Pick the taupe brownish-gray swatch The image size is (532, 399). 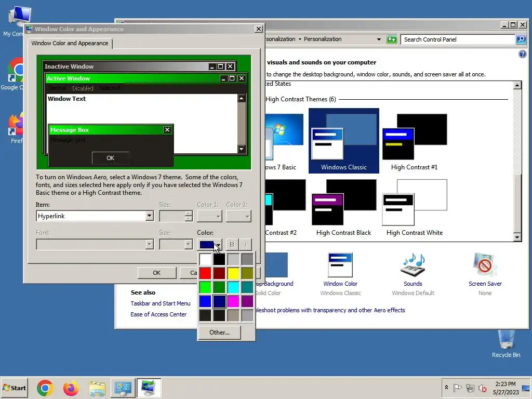point(233,315)
